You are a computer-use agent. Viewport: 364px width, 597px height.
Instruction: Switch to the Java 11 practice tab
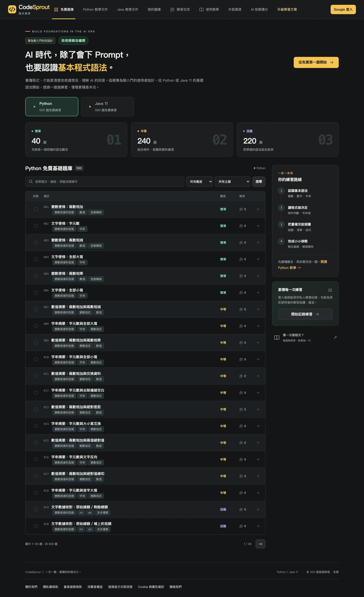pos(107,107)
